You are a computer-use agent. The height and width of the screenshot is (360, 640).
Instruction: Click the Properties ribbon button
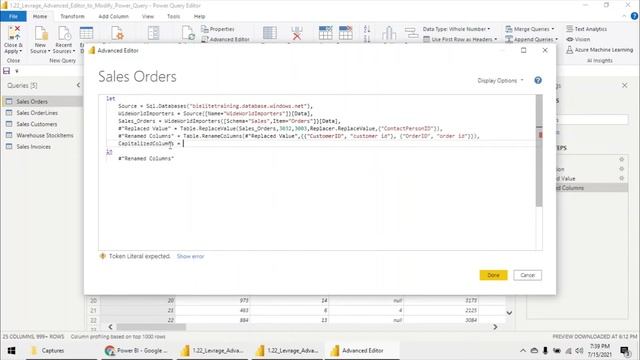point(218,29)
